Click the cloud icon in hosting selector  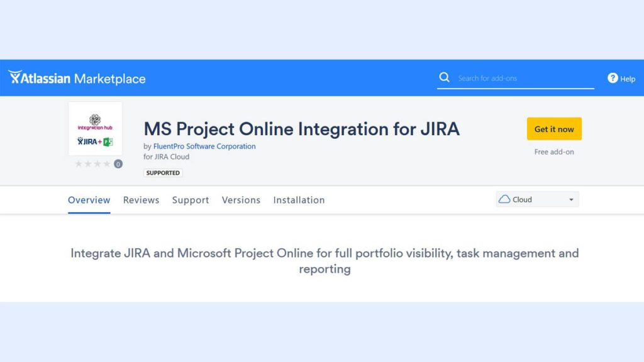coord(504,199)
